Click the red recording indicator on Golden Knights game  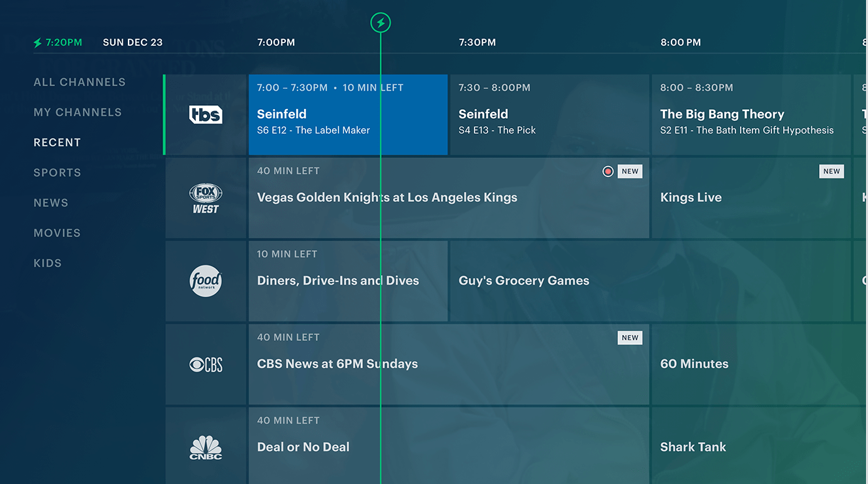(608, 171)
